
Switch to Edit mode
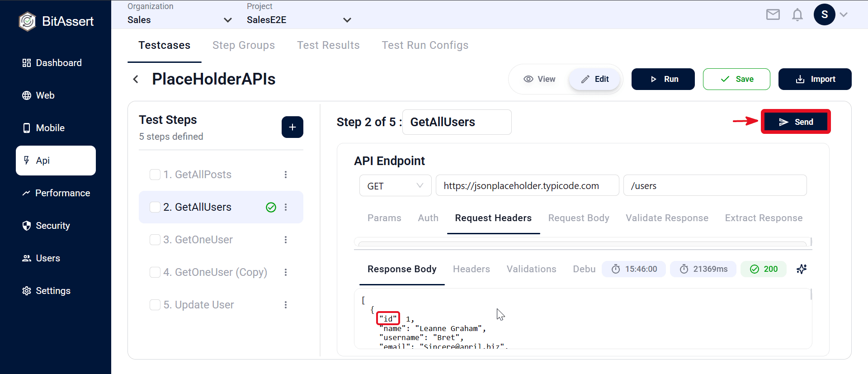pyautogui.click(x=594, y=79)
